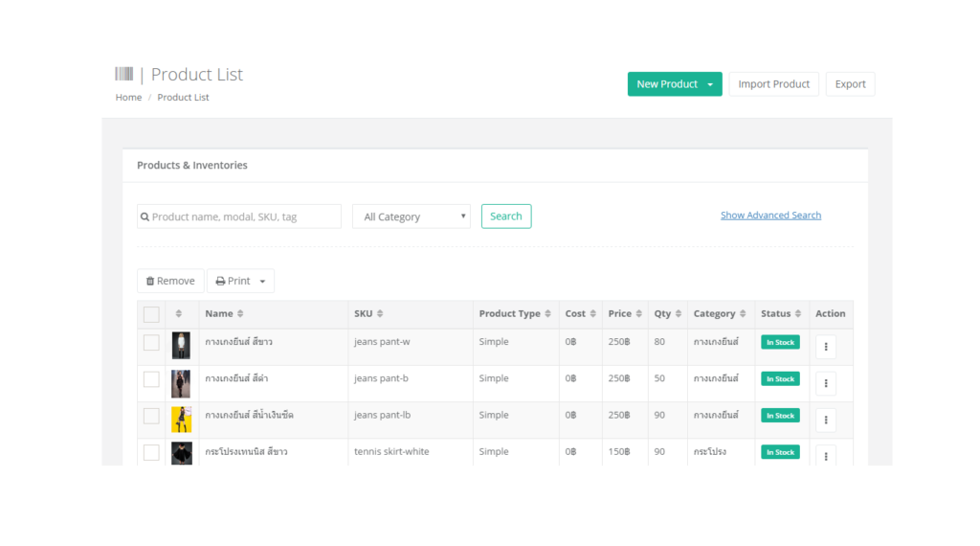The image size is (980, 546).
Task: Open yellow thumbnail of jeans pant-lb product
Action: (x=181, y=419)
